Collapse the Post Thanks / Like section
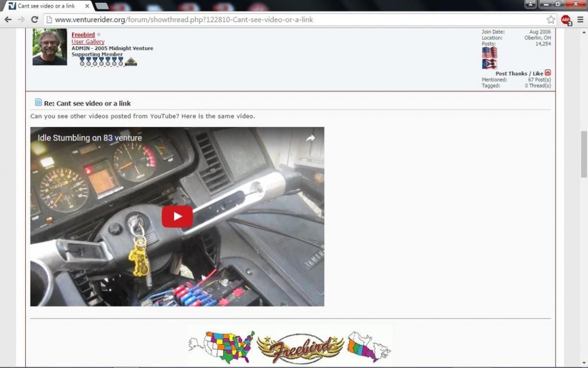588x368 pixels. click(x=547, y=73)
